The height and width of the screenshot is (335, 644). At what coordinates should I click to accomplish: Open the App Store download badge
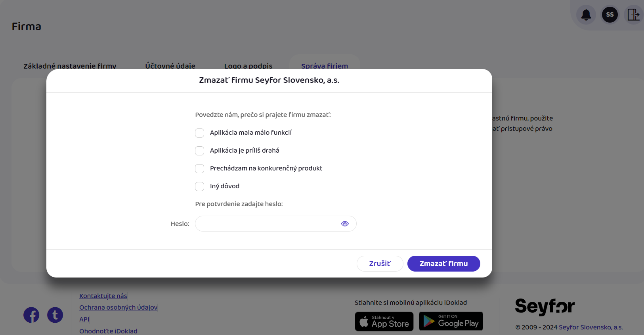pyautogui.click(x=384, y=321)
